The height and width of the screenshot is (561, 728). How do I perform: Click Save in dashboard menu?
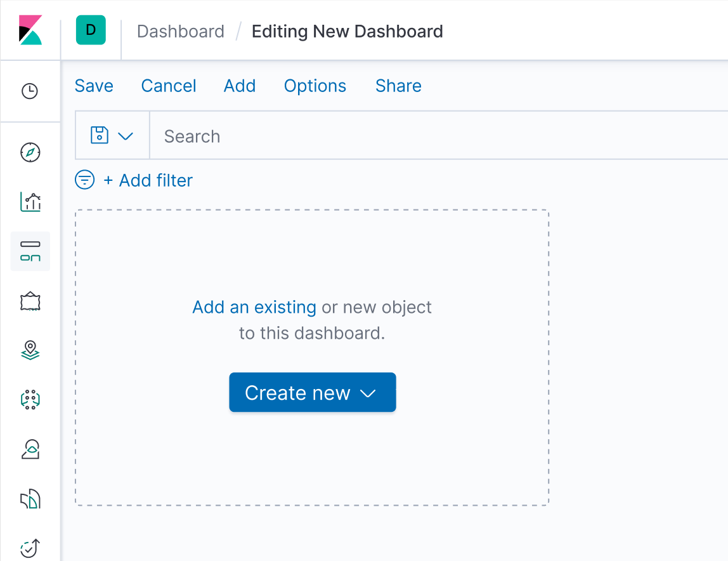pyautogui.click(x=94, y=86)
